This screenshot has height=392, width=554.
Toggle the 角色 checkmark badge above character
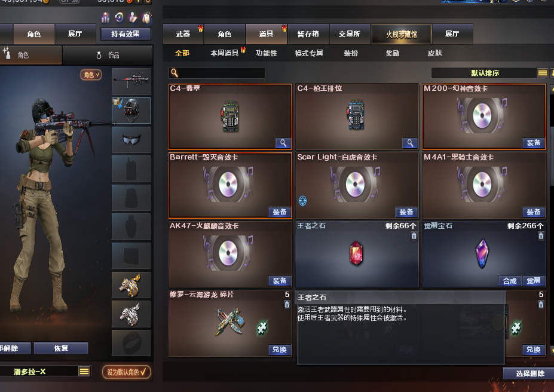(x=91, y=75)
